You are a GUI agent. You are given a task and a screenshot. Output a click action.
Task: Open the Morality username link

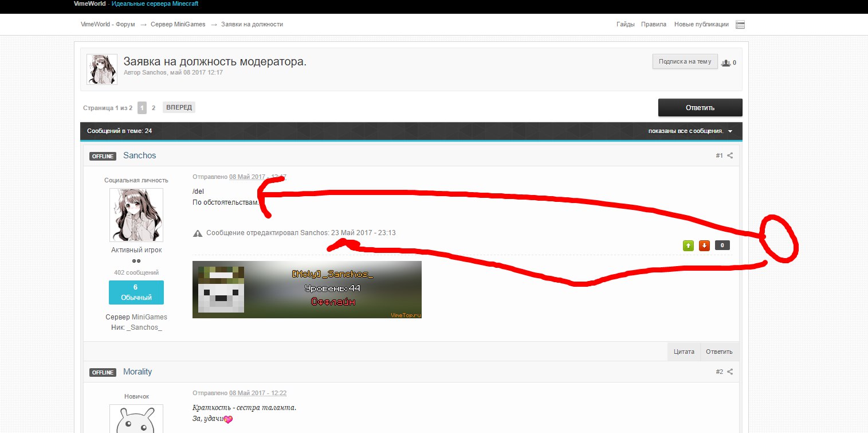pyautogui.click(x=138, y=372)
